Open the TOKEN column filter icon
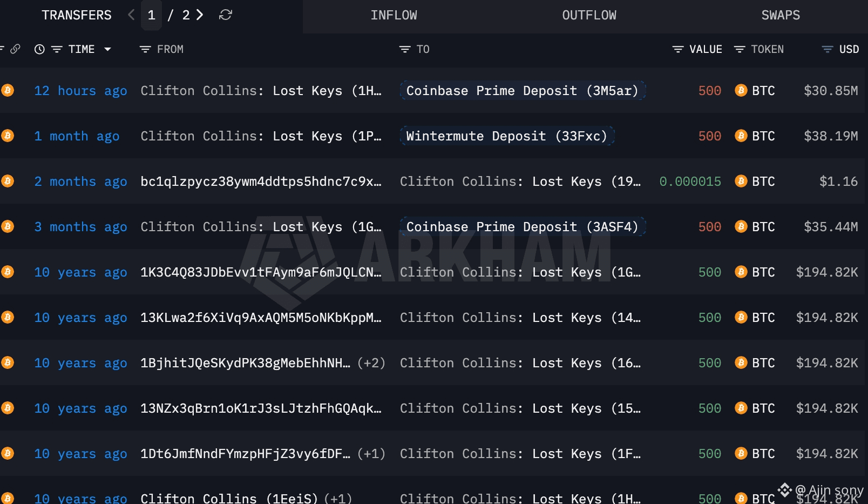Image resolution: width=868 pixels, height=504 pixels. 740,49
